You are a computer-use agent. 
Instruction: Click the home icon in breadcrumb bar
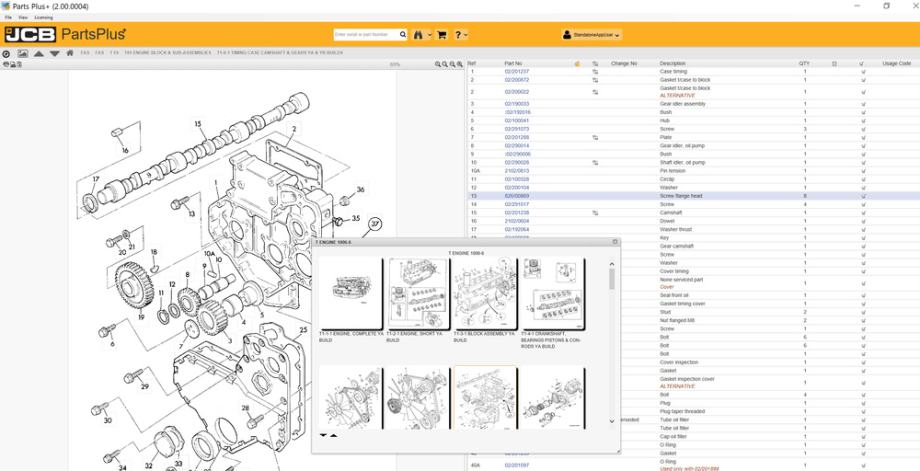click(x=69, y=52)
